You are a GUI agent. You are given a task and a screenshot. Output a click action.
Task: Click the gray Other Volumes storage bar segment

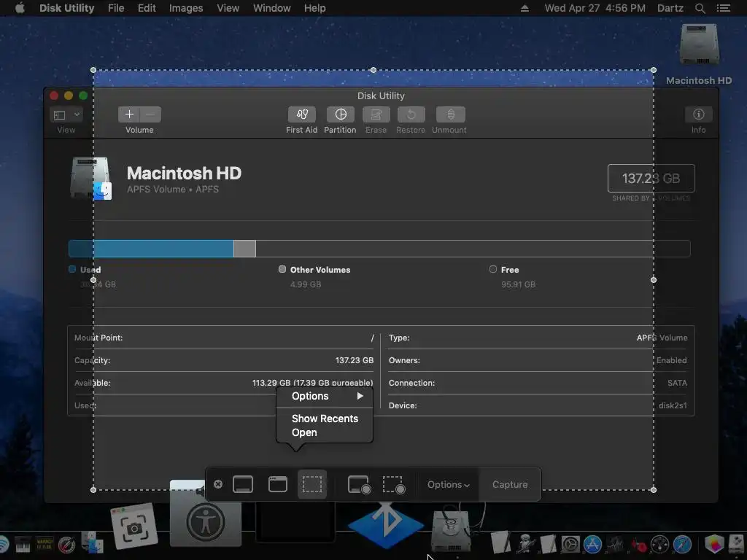pos(245,249)
